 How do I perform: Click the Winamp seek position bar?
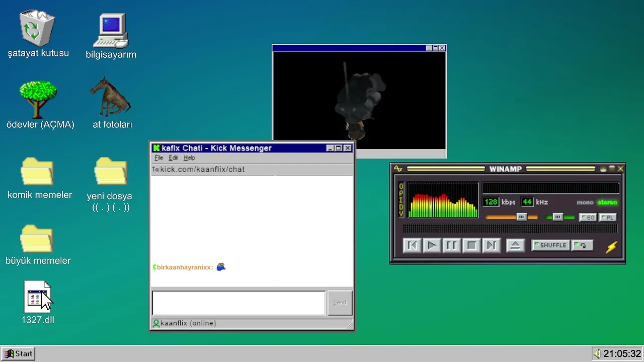(x=510, y=228)
